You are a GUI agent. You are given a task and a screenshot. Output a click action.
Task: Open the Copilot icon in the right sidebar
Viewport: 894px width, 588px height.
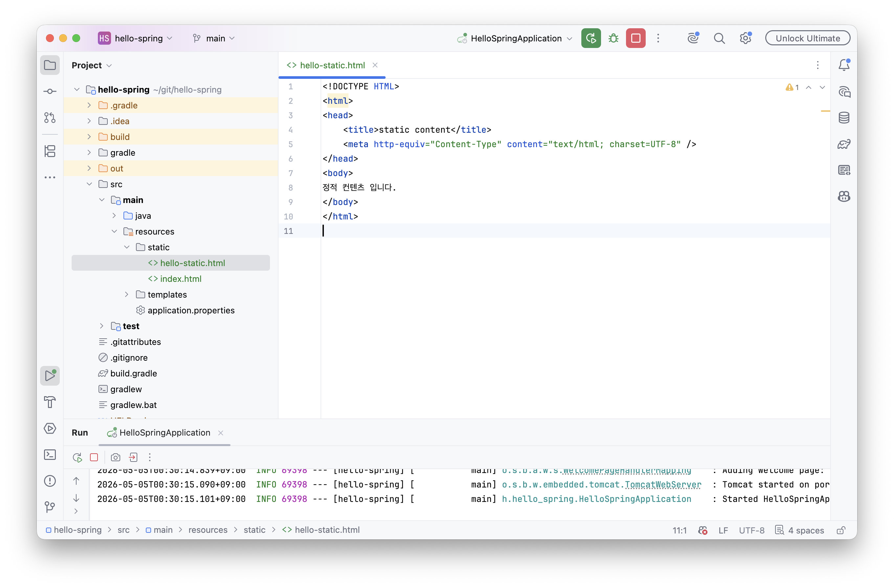[x=844, y=196]
